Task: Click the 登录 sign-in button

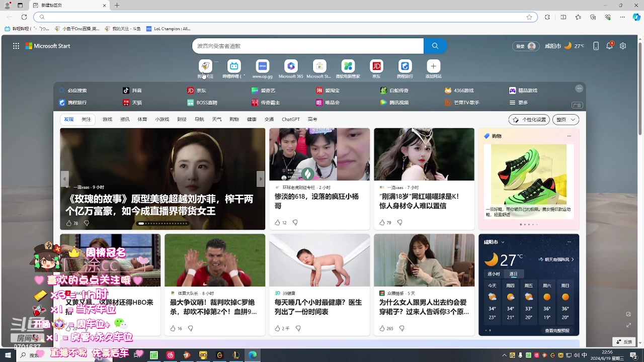Action: point(526,46)
